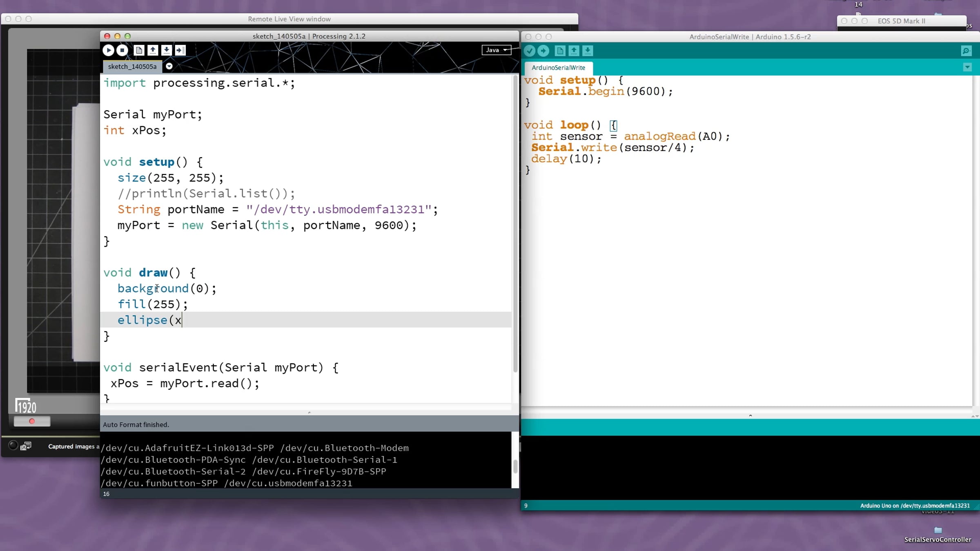
Task: Toggle the red record button
Action: [x=32, y=421]
